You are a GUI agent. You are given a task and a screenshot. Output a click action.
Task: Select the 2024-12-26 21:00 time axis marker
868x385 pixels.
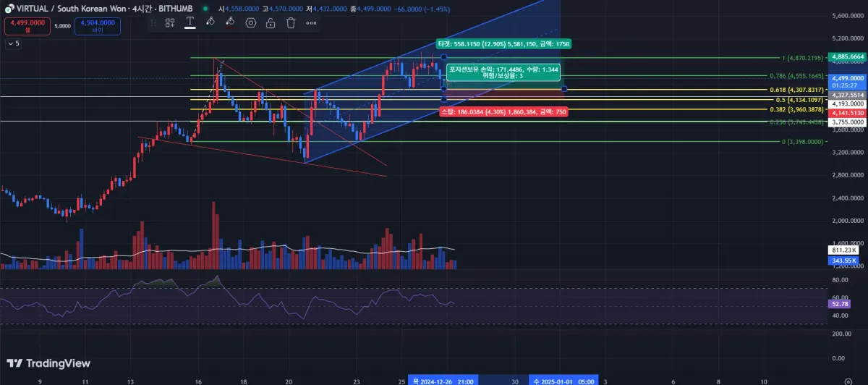tap(443, 379)
